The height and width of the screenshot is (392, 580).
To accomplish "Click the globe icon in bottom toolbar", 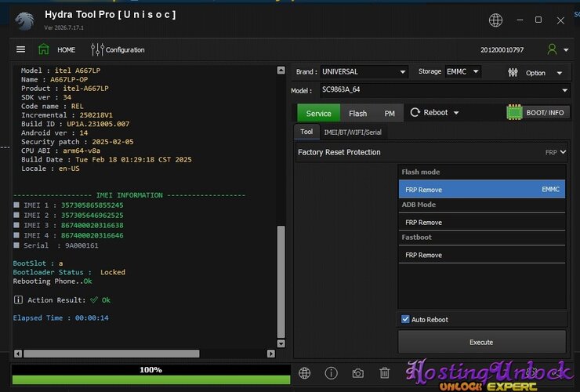I will (x=304, y=373).
